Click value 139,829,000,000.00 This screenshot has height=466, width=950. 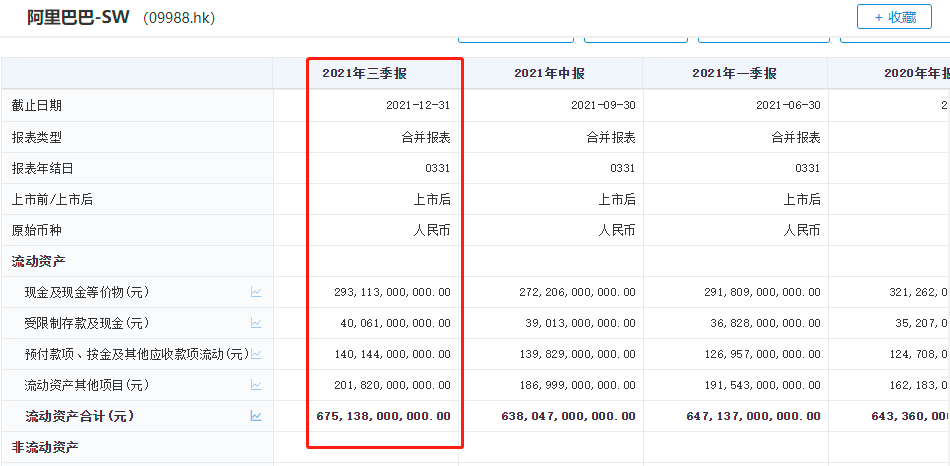pos(577,354)
